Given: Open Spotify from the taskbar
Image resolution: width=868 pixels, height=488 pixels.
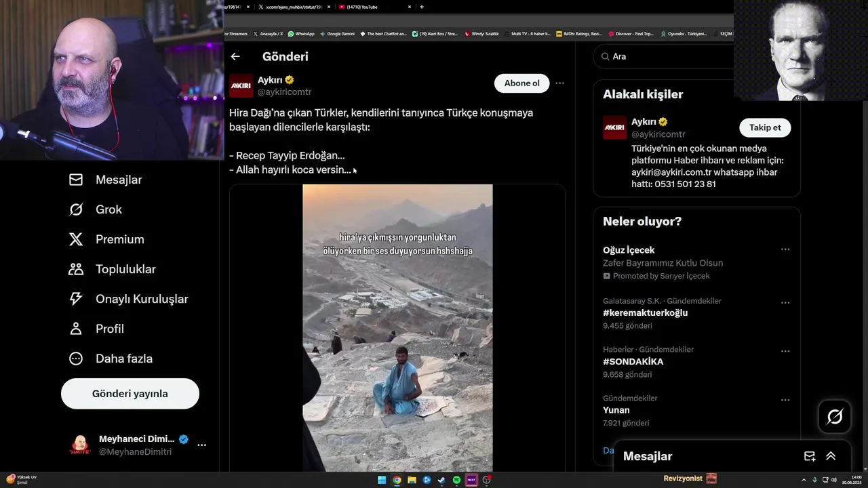Looking at the screenshot, I should 456,480.
